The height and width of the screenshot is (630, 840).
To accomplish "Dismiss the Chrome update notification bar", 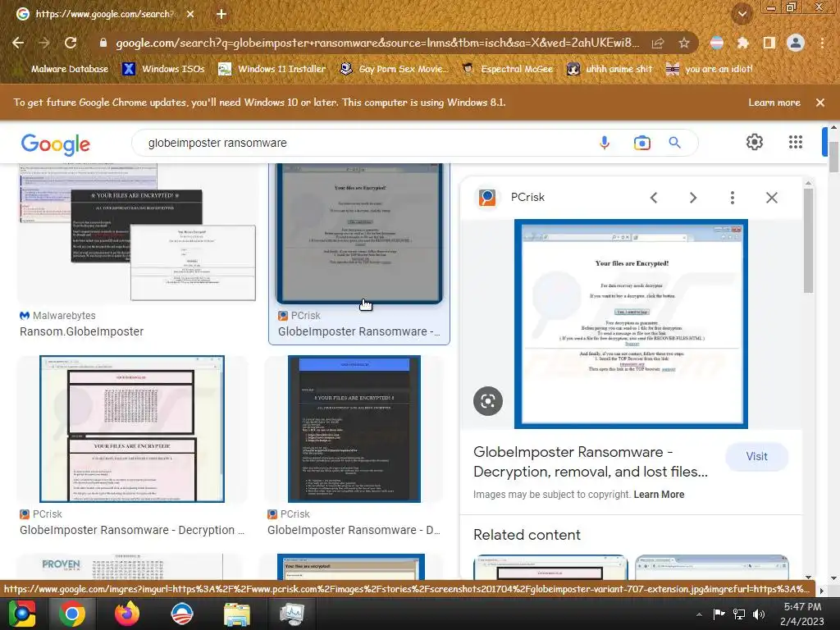I will tap(820, 103).
